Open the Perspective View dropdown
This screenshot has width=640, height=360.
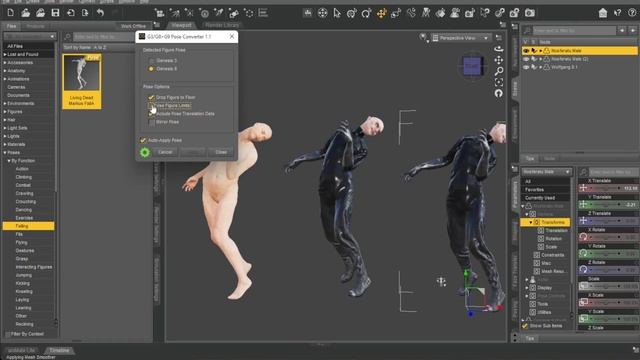(460, 38)
